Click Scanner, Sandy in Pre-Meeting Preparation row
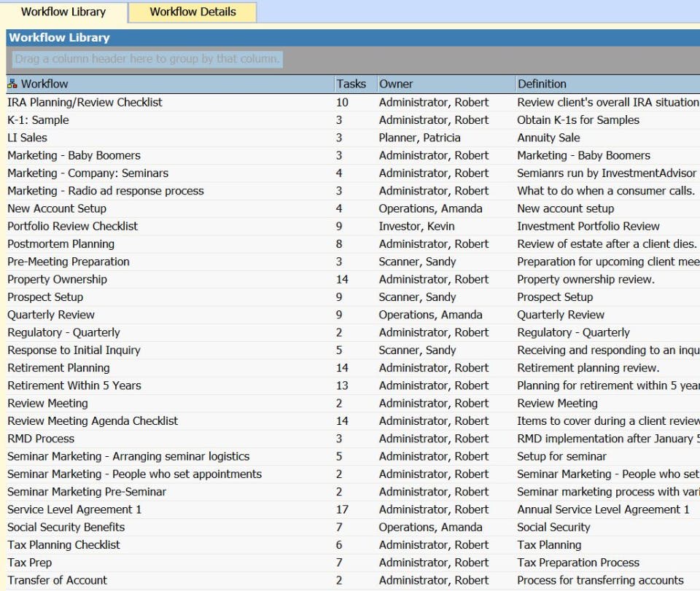Screen dimensions: 700x591 (x=417, y=262)
